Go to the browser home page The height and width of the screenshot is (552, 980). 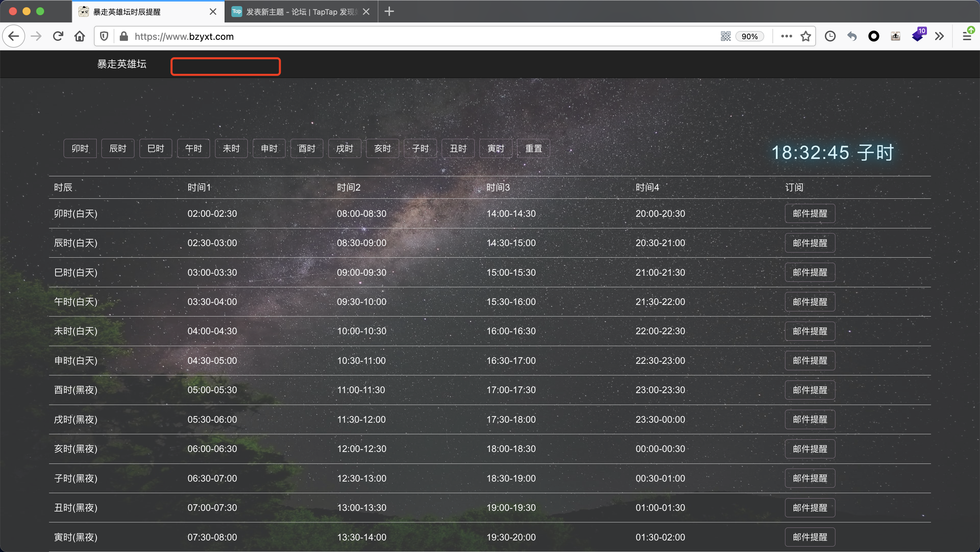(80, 36)
